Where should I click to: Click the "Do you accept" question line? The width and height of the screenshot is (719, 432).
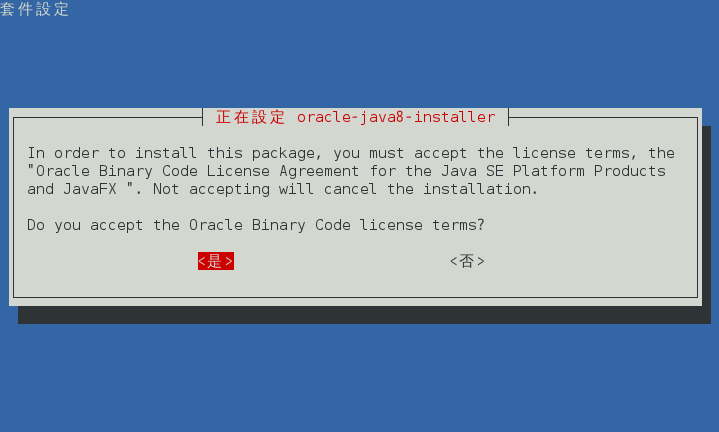[85, 225]
